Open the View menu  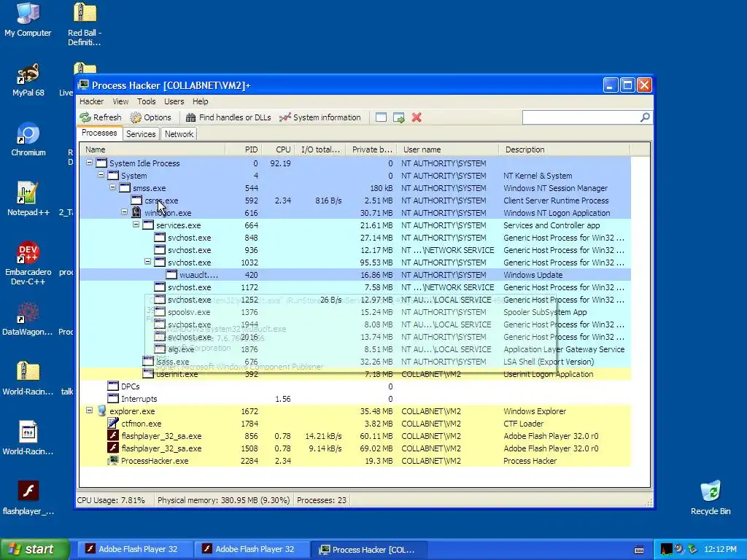pos(120,101)
